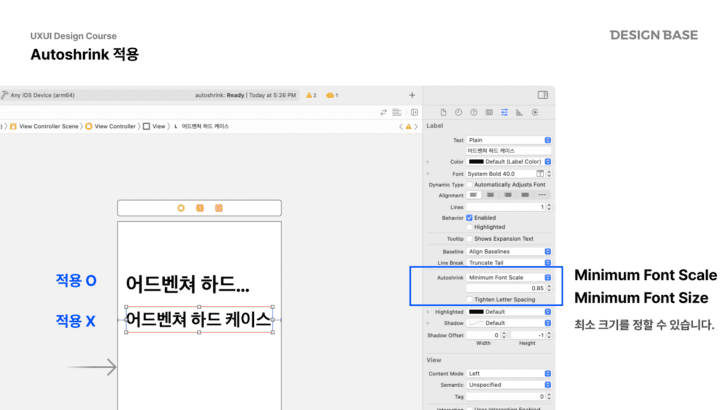
Task: Set left text alignment
Action: [x=474, y=195]
